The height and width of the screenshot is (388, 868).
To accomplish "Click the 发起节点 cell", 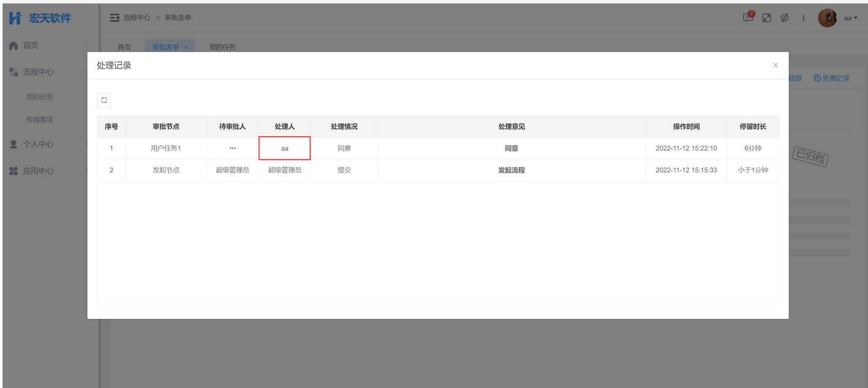I will point(166,170).
